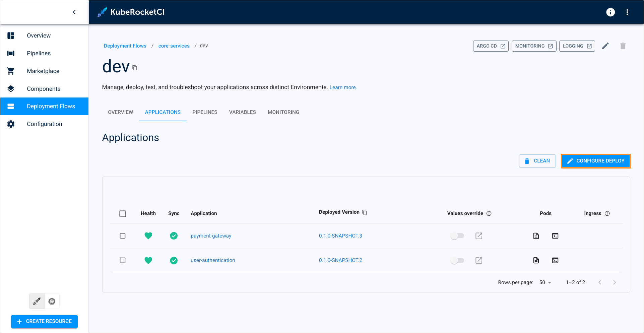Check the select-all applications checkbox

tap(123, 214)
